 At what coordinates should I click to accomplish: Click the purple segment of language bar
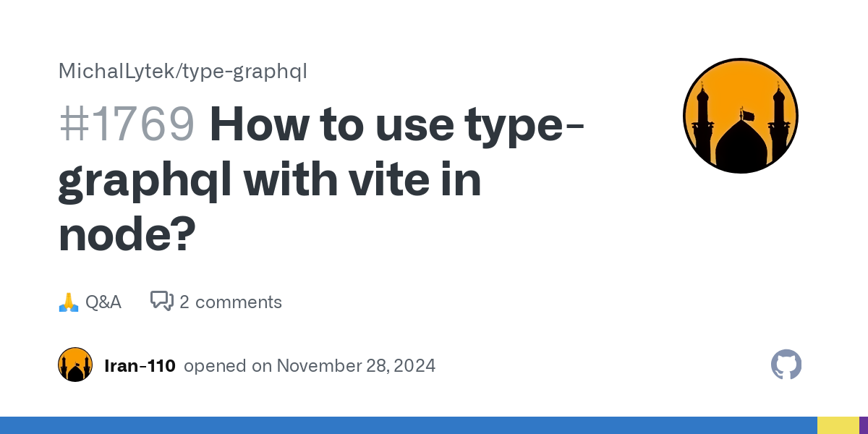864,425
